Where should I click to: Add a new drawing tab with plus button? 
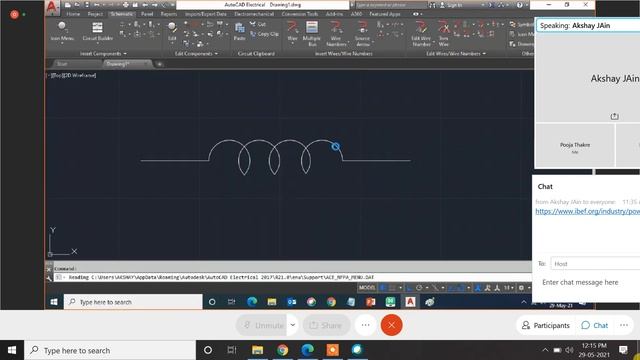[x=159, y=64]
